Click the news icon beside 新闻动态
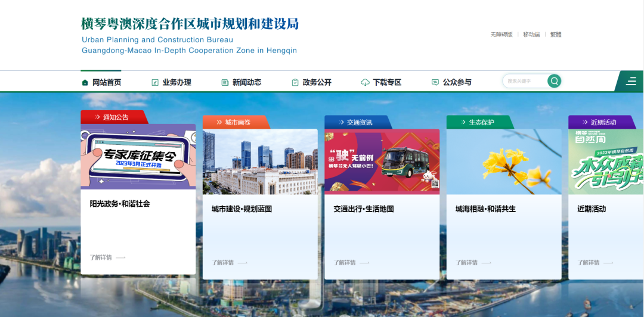 tap(225, 82)
